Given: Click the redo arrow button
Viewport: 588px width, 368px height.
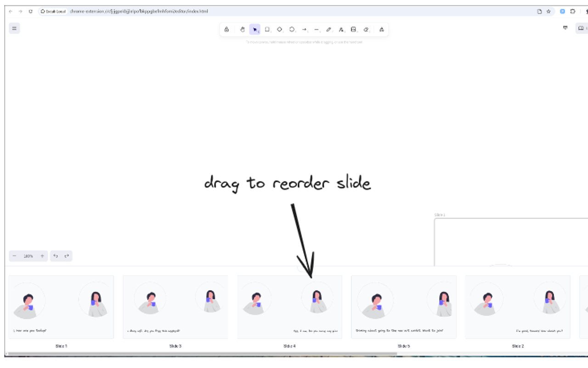Looking at the screenshot, I should [67, 256].
